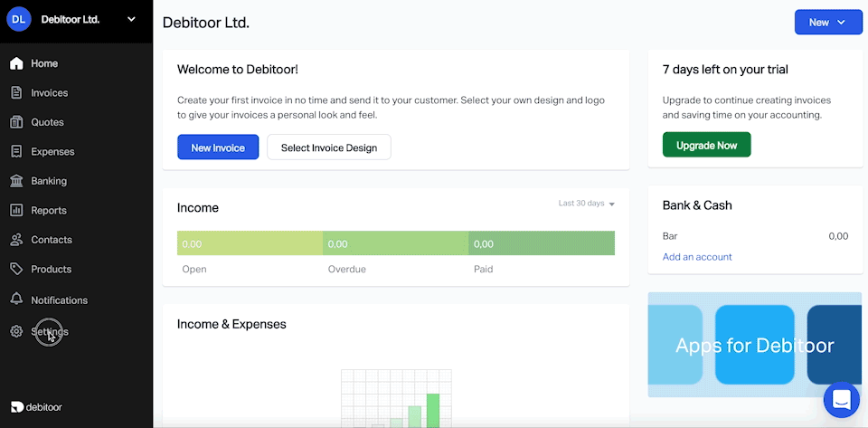Image resolution: width=868 pixels, height=428 pixels.
Task: Click the New Invoice button
Action: click(218, 147)
